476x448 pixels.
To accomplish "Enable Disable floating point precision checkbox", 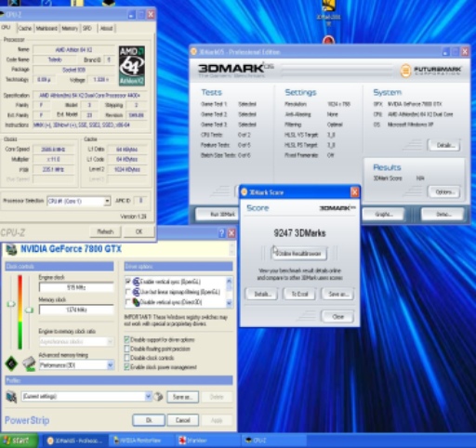I will pyautogui.click(x=126, y=349).
